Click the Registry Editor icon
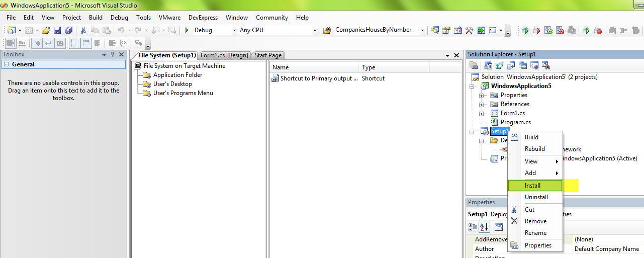This screenshot has height=258, width=644. (500, 65)
